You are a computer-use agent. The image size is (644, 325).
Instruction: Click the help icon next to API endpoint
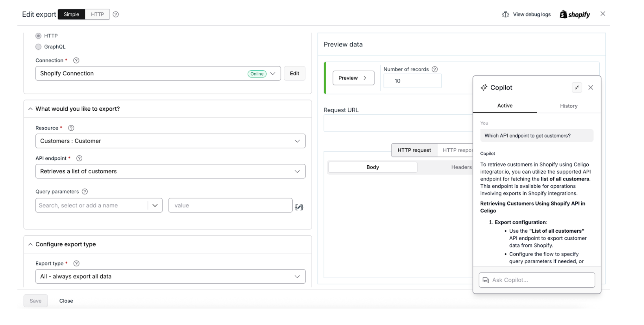click(x=79, y=158)
